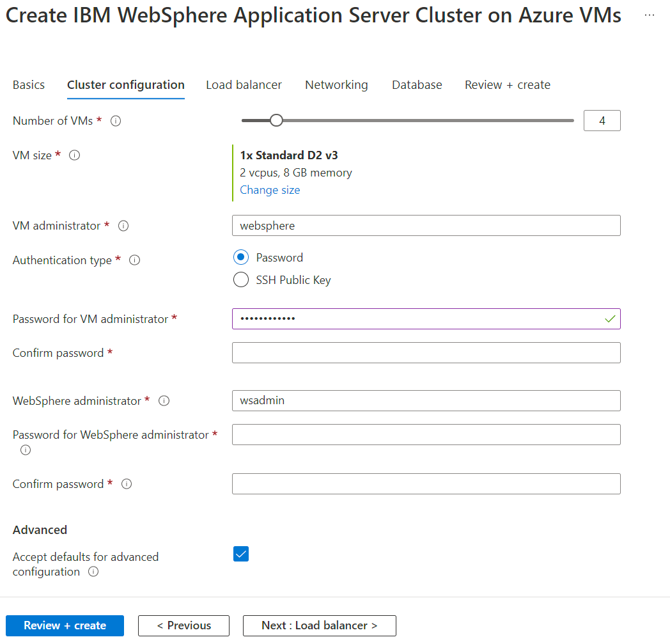Switch to the Basics tab
670x644 pixels.
pyautogui.click(x=29, y=85)
